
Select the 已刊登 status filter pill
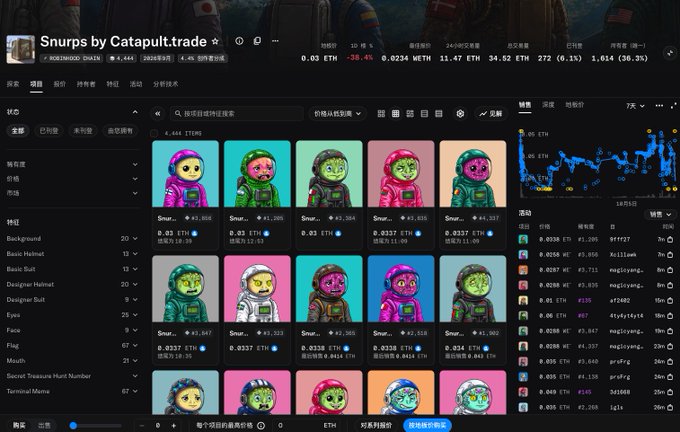point(49,131)
